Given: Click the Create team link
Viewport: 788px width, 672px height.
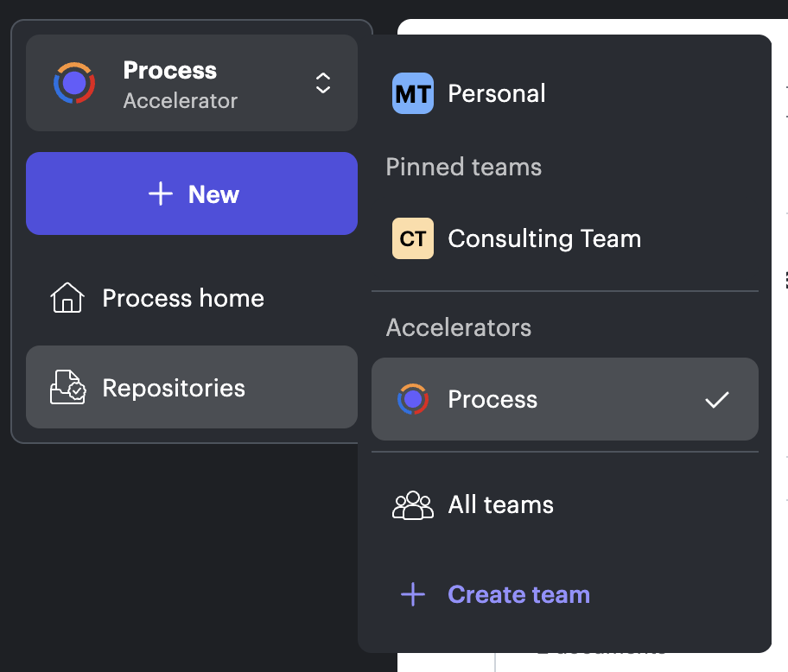Looking at the screenshot, I should tap(518, 594).
